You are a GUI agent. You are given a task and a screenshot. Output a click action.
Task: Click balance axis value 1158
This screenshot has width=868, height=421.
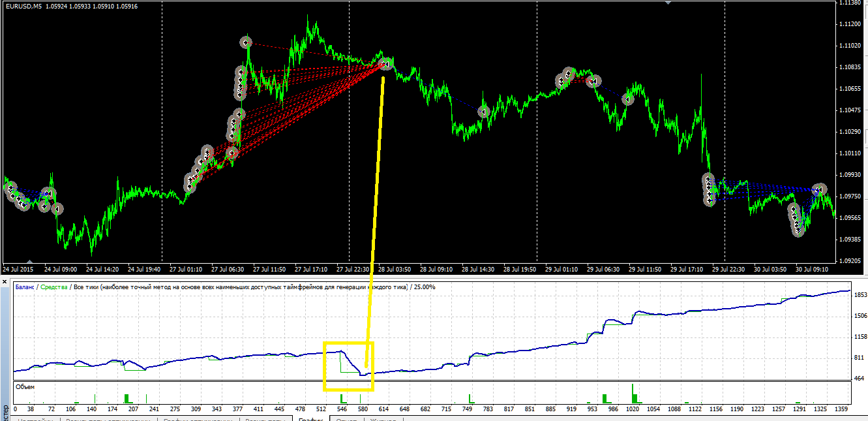point(860,337)
